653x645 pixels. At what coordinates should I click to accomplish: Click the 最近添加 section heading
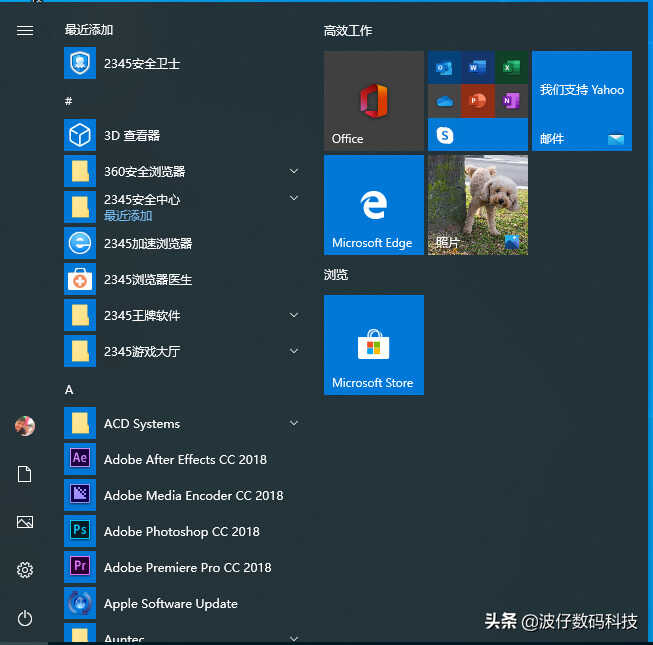(89, 30)
